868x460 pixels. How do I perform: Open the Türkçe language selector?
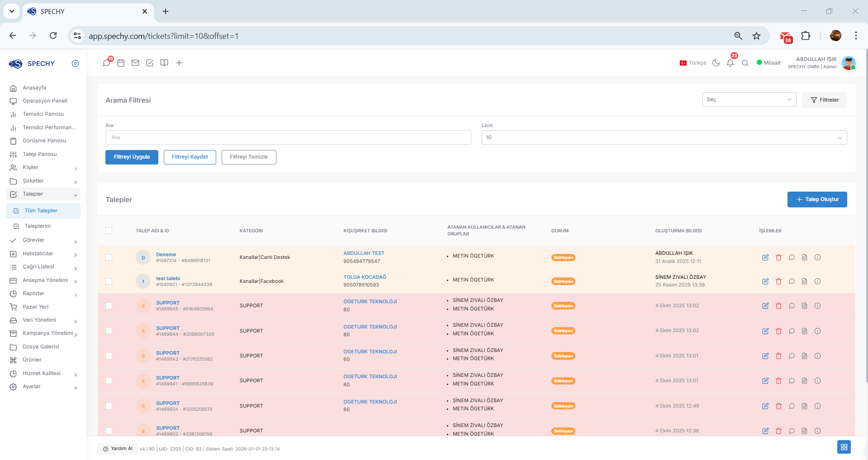693,63
